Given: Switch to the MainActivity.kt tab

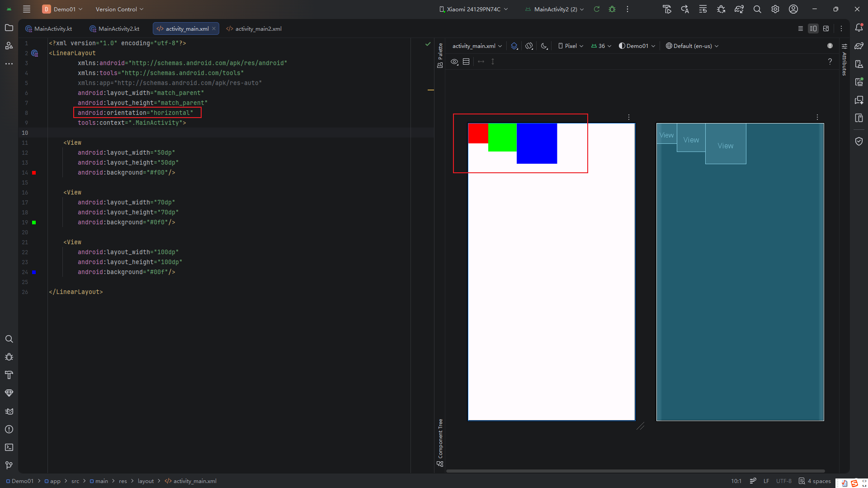Looking at the screenshot, I should pyautogui.click(x=49, y=28).
